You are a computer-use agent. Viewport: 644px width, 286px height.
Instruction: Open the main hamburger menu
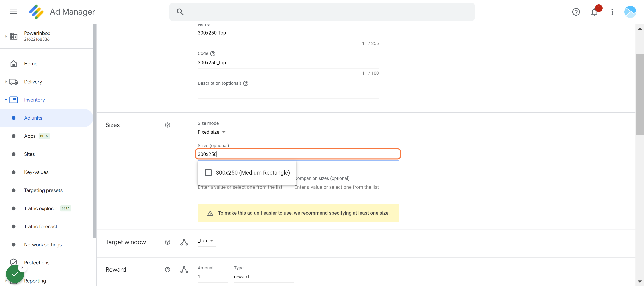13,12
